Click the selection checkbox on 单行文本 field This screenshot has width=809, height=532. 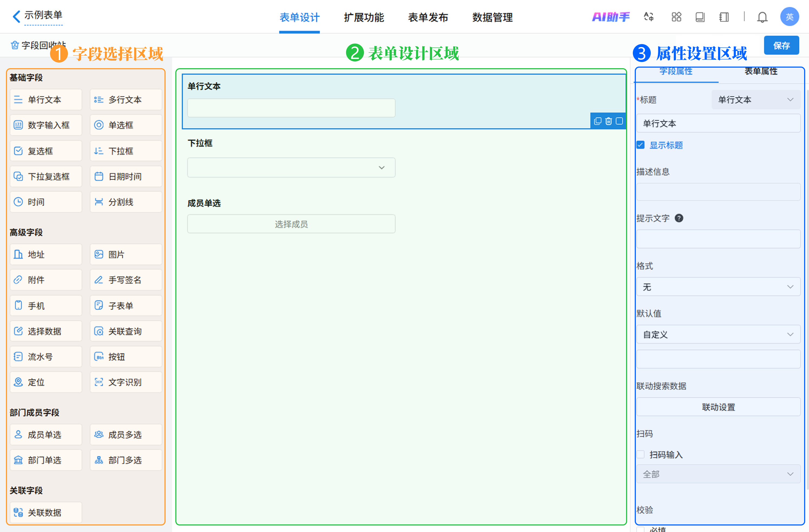coord(619,121)
